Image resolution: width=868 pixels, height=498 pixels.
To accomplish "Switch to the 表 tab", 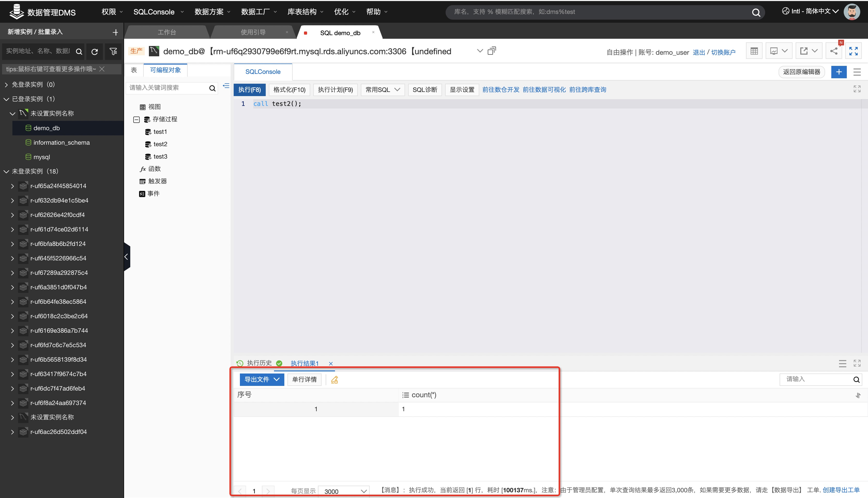I will 134,70.
